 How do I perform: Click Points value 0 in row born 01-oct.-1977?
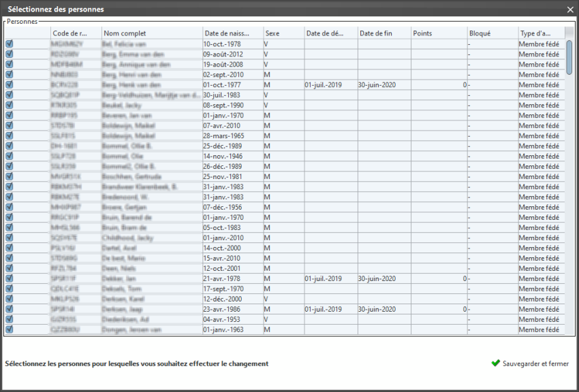pos(439,85)
